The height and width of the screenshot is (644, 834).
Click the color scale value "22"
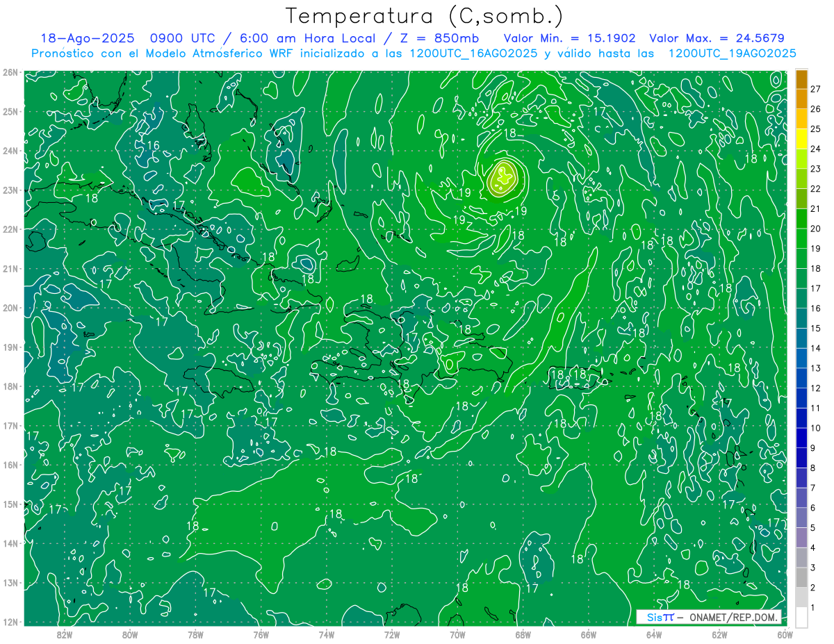tap(815, 189)
